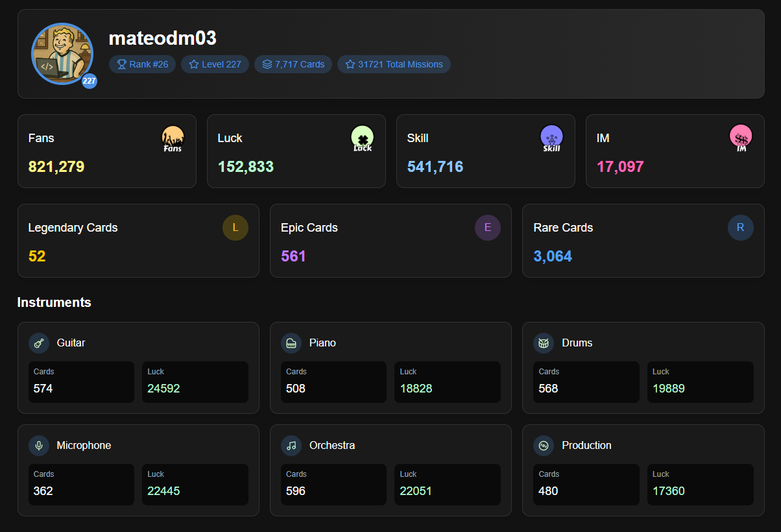781x532 pixels.
Task: Select the Guitar instrument icon
Action: [x=39, y=343]
